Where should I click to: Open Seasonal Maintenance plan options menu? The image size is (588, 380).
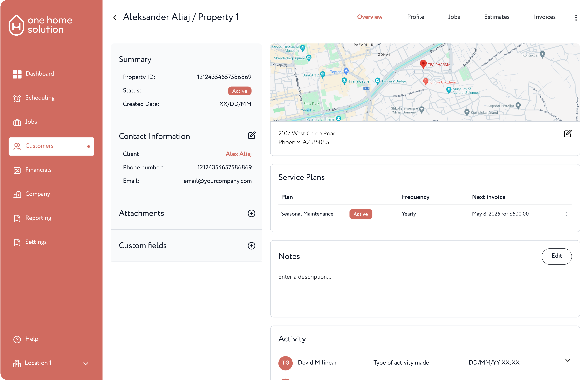point(566,214)
